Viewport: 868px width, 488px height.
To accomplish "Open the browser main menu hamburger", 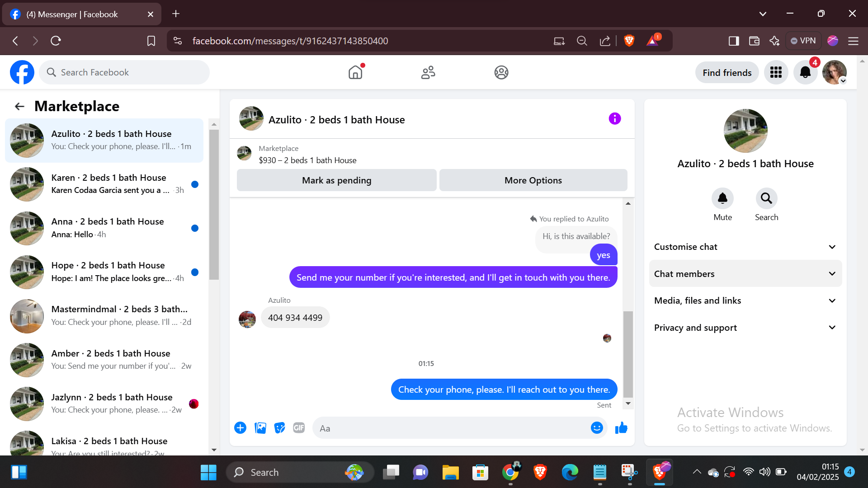I will coord(854,41).
